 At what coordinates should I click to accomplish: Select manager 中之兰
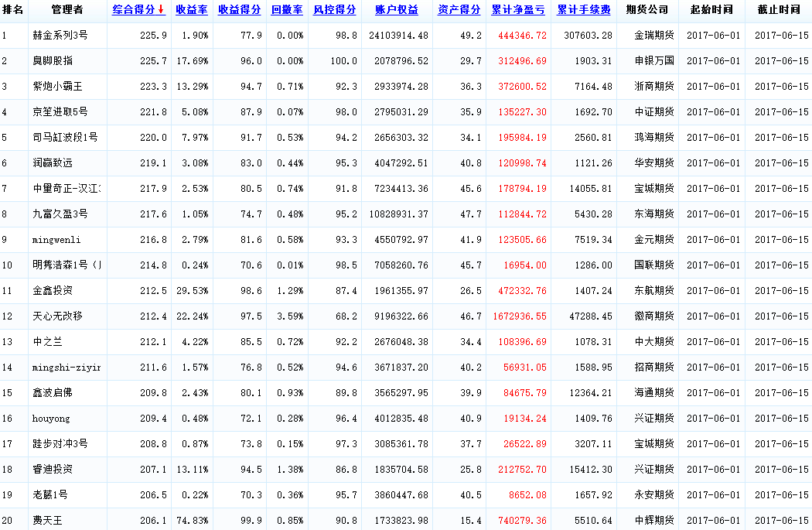click(47, 341)
